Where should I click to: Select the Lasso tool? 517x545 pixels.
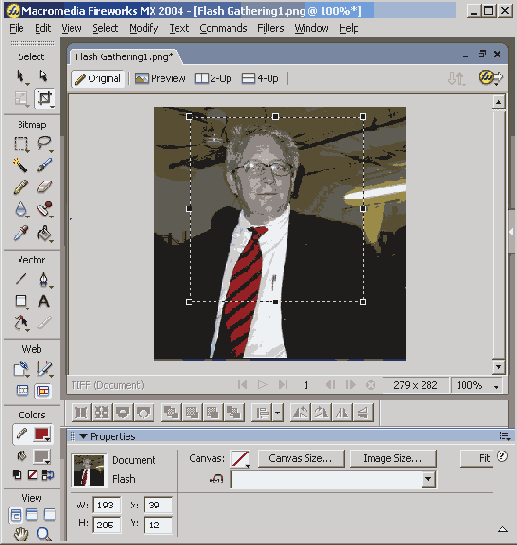tap(45, 143)
